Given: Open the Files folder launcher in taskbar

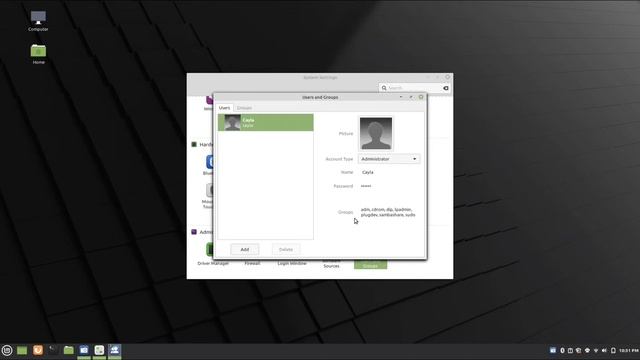Looking at the screenshot, I should click(69, 350).
